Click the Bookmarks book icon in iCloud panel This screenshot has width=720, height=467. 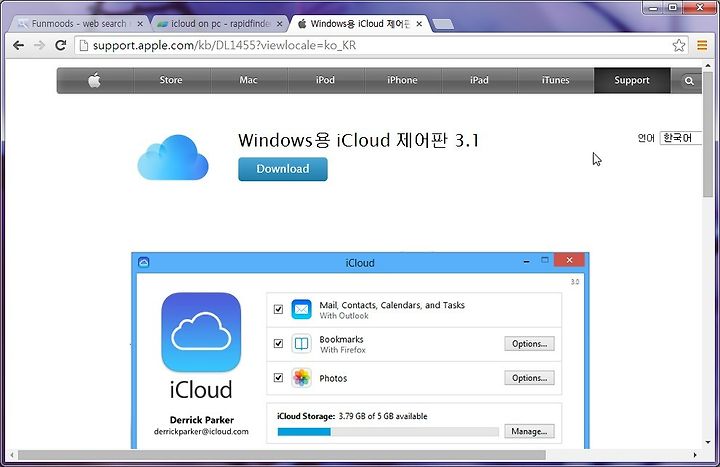pyautogui.click(x=301, y=343)
